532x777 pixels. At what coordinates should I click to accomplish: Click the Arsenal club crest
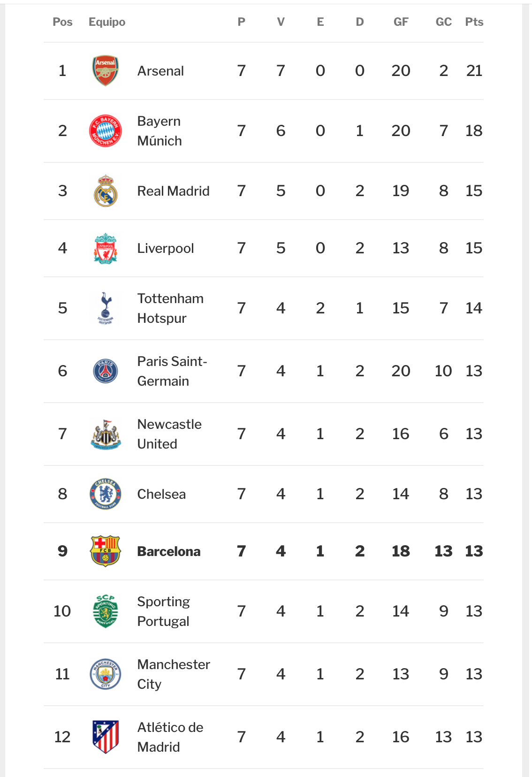point(106,71)
